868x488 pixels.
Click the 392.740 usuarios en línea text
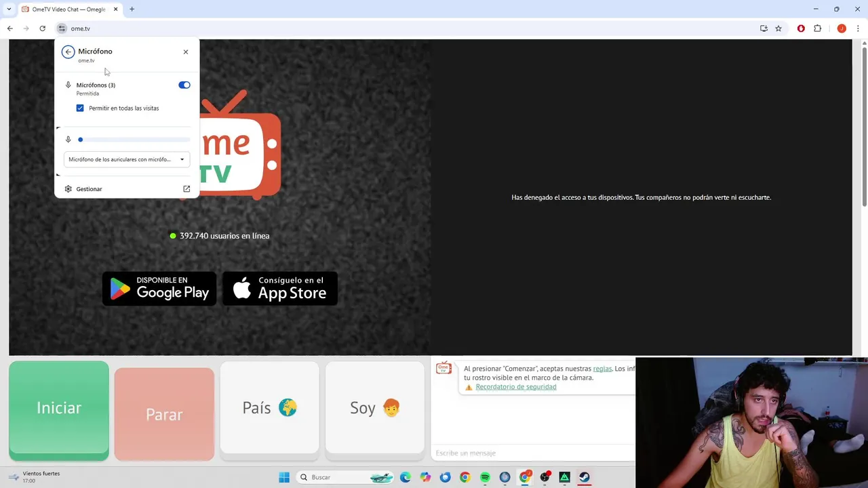(x=224, y=236)
